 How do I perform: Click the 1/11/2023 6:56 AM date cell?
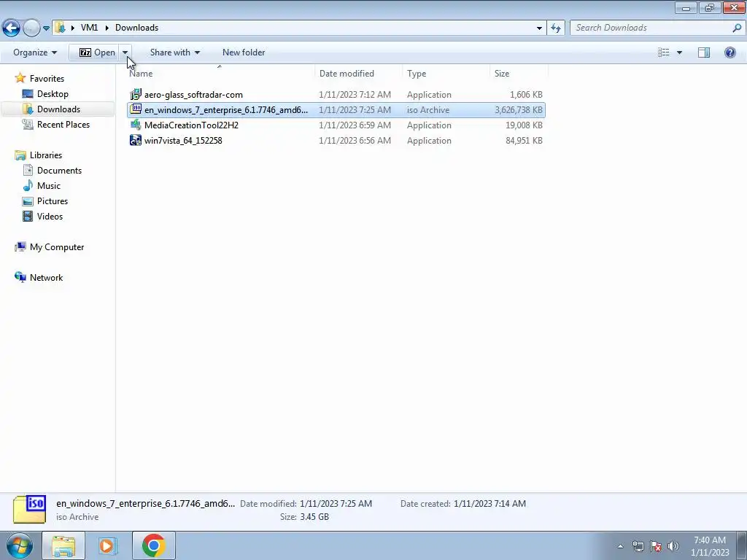pyautogui.click(x=355, y=140)
